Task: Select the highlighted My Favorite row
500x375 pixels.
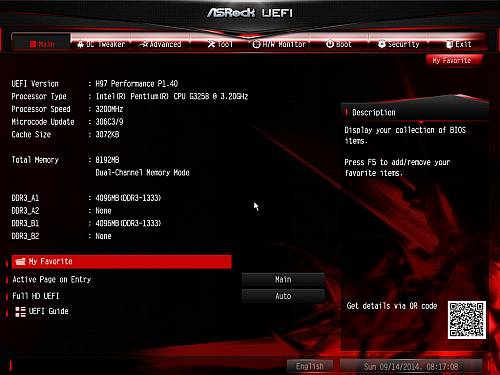Action: pyautogui.click(x=121, y=262)
